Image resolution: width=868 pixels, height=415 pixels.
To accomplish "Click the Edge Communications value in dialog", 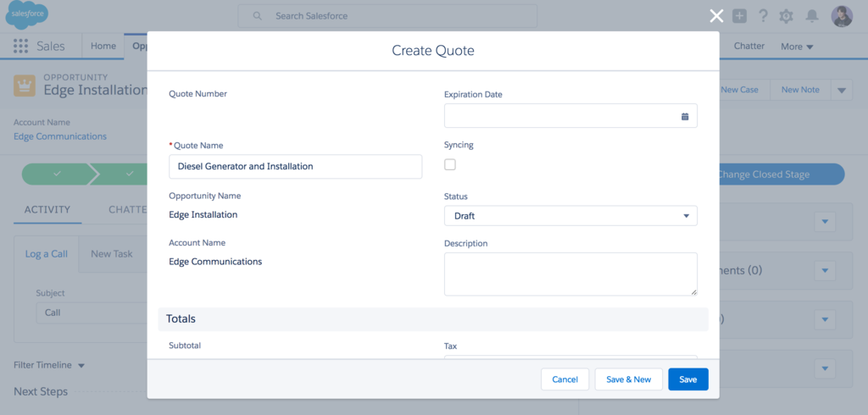I will pos(215,262).
